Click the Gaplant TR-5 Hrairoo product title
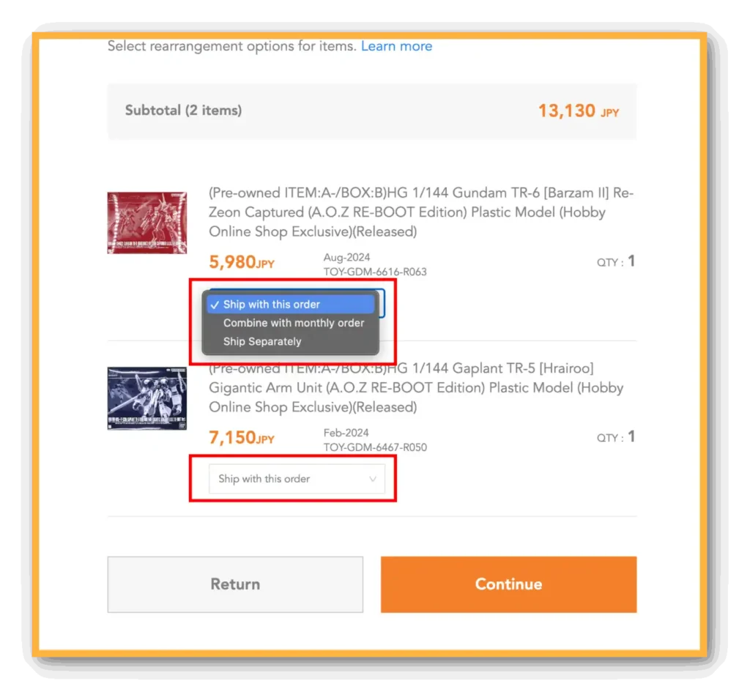The height and width of the screenshot is (700, 750). (x=416, y=388)
